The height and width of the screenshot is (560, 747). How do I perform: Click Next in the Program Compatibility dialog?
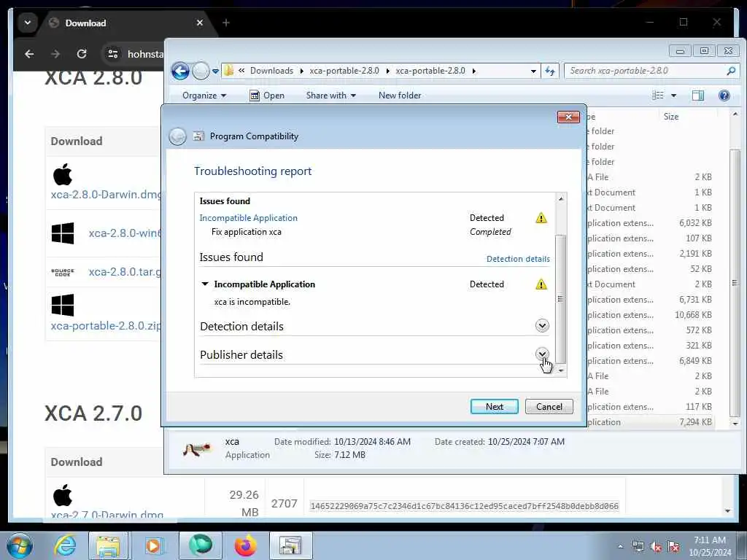[x=494, y=406]
